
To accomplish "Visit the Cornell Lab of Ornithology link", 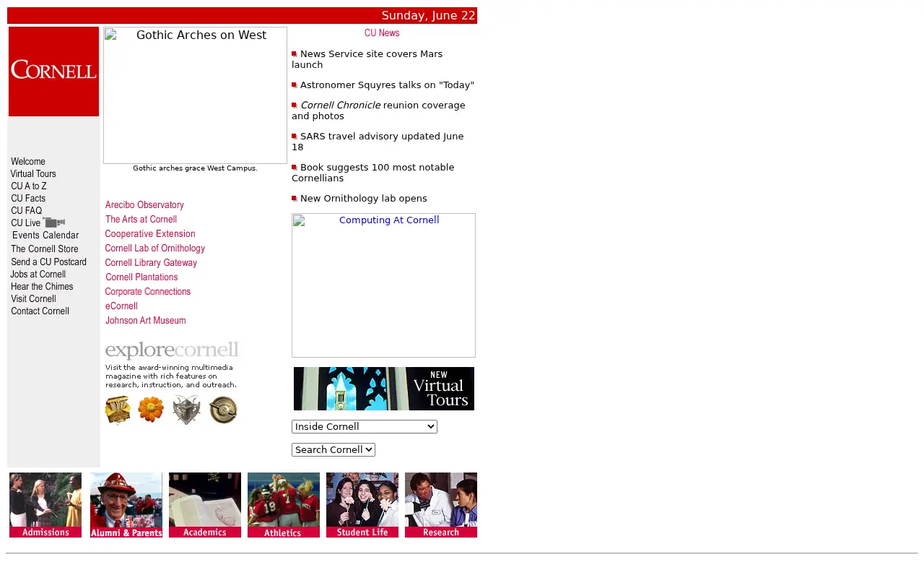I will coord(155,249).
